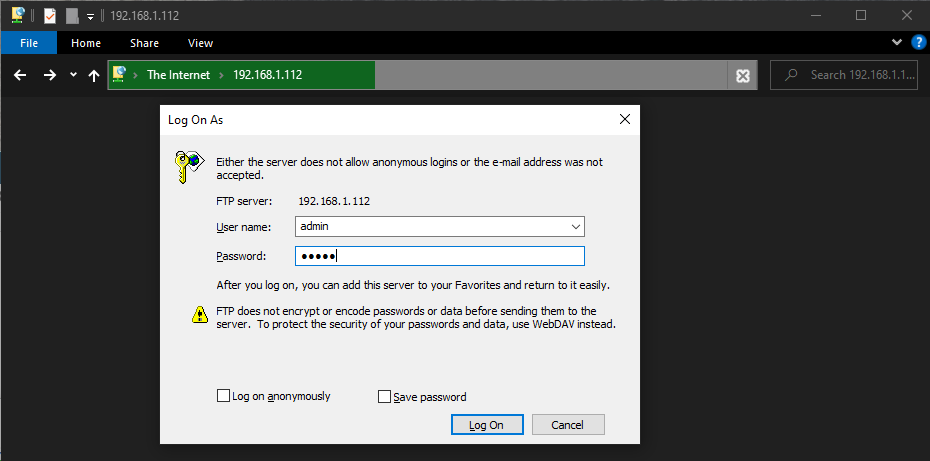Image resolution: width=930 pixels, height=461 pixels.
Task: Click the User name field containing admin
Action: point(439,226)
